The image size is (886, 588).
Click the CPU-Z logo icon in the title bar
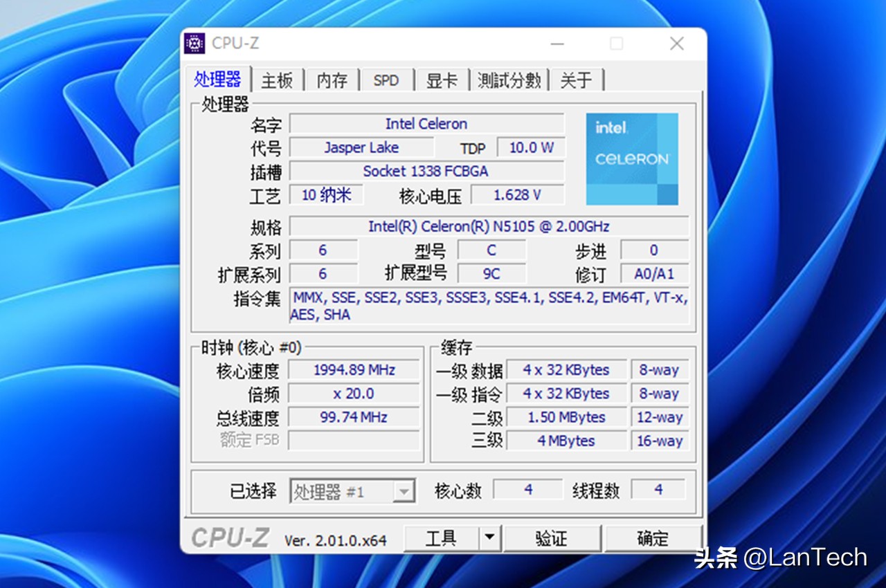[196, 43]
